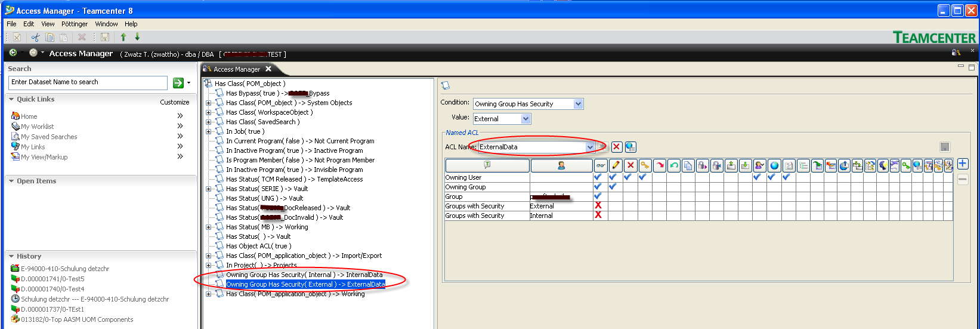Image resolution: width=980 pixels, height=329 pixels.
Task: Toggle Read checkmark for Owning Group row
Action: point(598,187)
